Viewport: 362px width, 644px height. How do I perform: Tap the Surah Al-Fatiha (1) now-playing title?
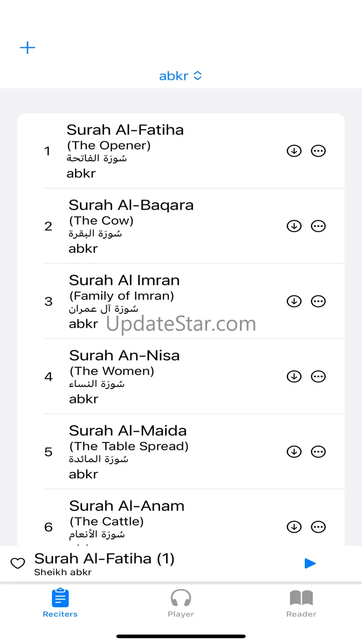pyautogui.click(x=104, y=559)
